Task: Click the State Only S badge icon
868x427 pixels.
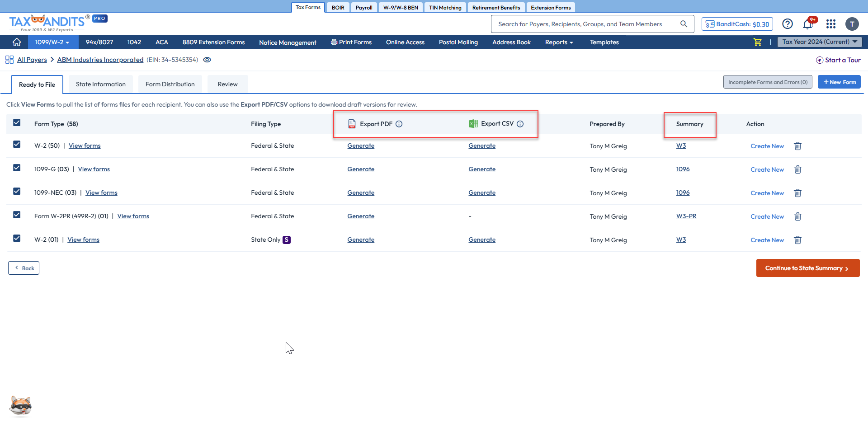Action: click(x=287, y=240)
